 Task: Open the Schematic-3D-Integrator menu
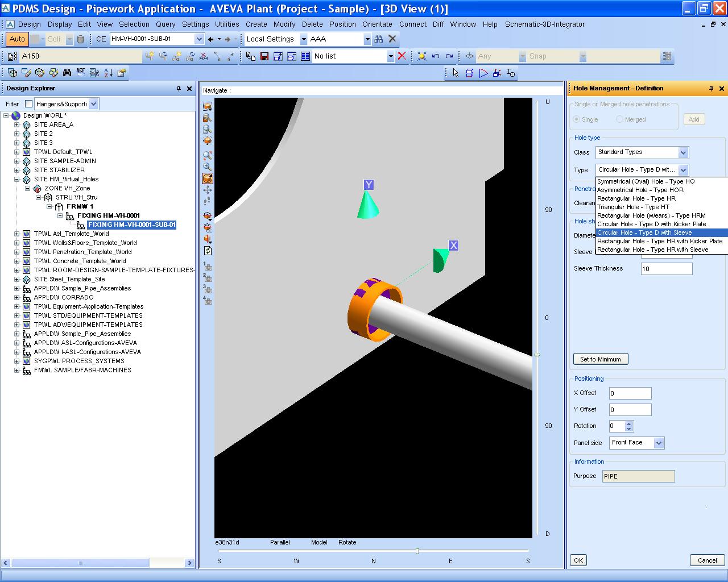click(545, 24)
